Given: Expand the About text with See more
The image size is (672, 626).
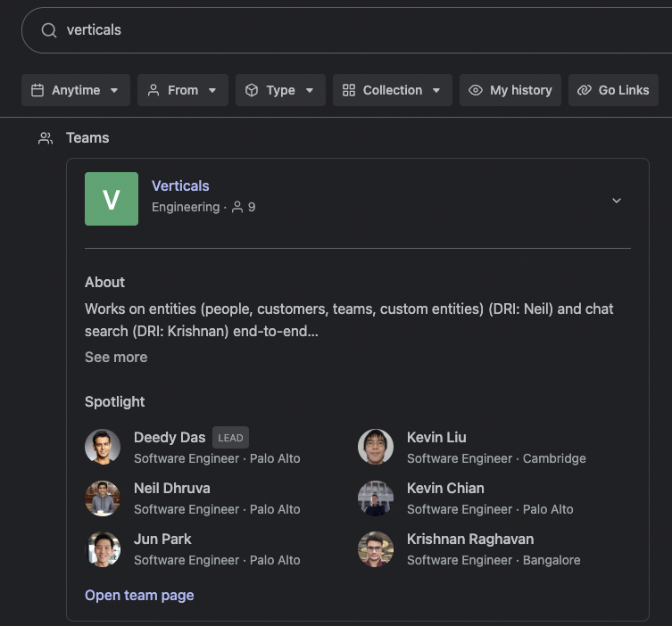Looking at the screenshot, I should (x=116, y=357).
